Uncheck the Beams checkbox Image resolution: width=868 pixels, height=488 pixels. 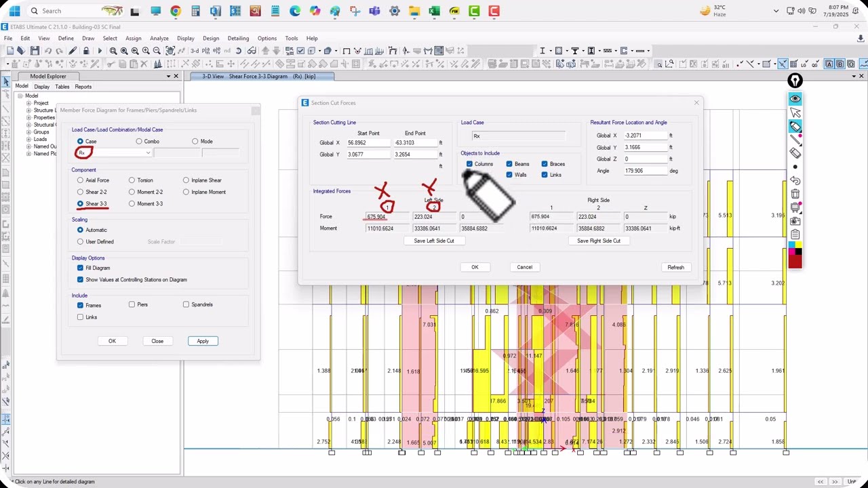[509, 164]
